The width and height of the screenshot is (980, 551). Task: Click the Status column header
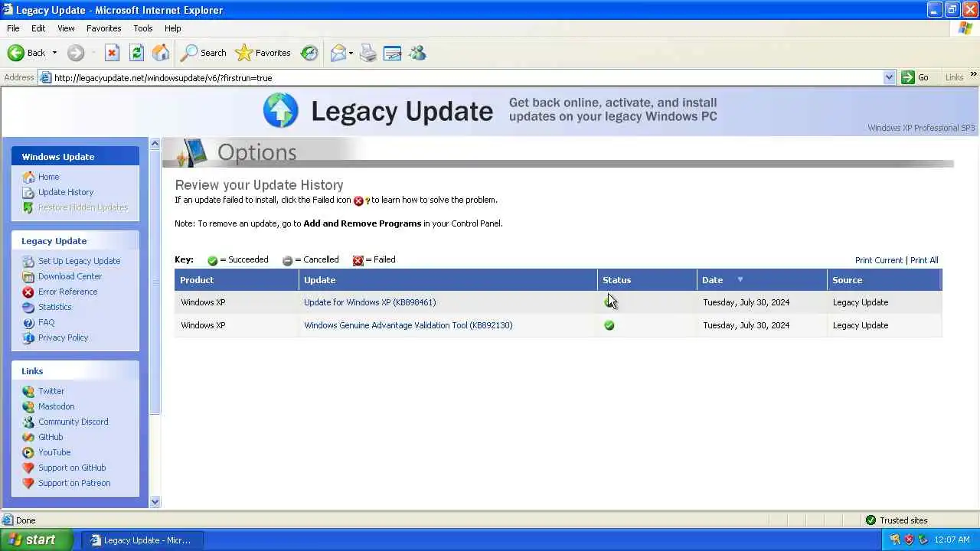click(x=647, y=280)
